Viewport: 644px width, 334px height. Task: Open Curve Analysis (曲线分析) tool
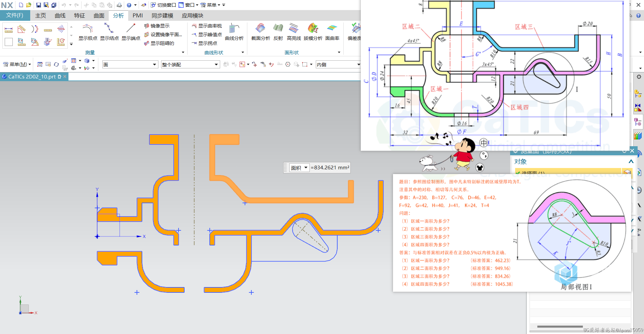pos(234,33)
